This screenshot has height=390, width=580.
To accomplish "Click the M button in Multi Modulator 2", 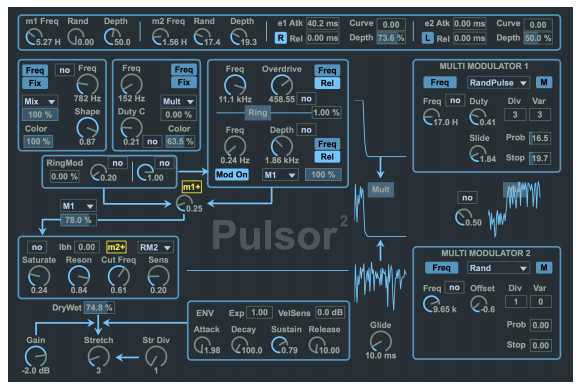I will point(544,268).
